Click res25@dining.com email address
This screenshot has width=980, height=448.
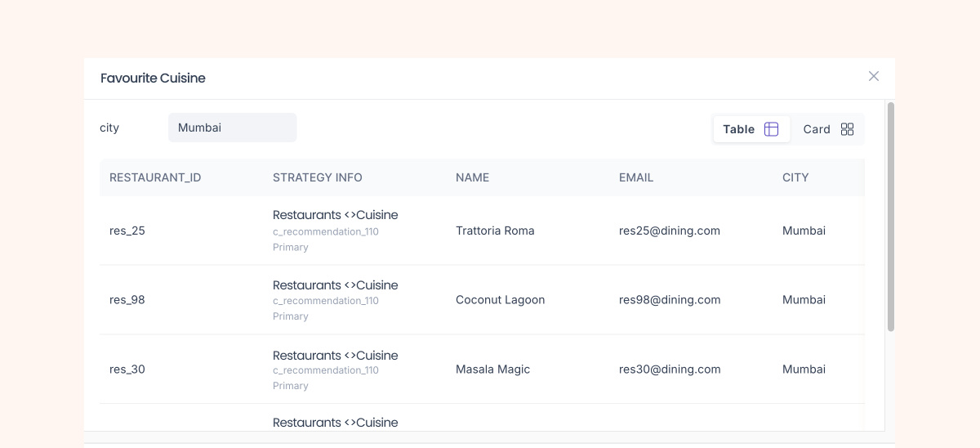669,231
